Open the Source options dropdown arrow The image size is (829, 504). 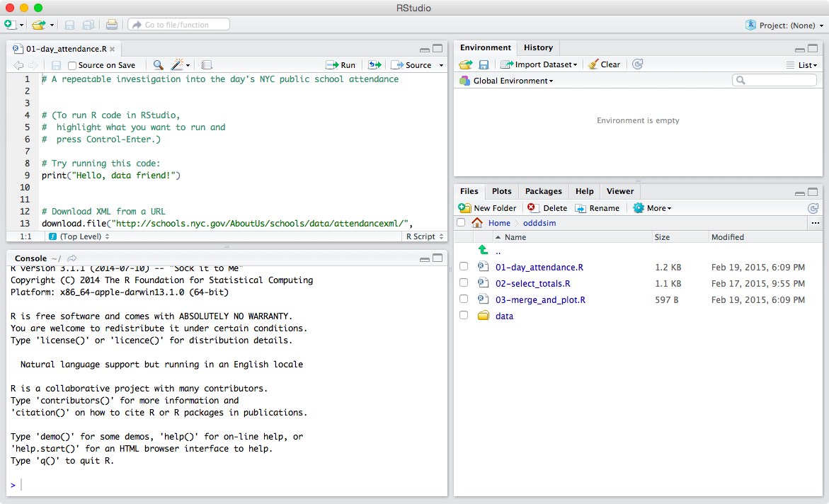(441, 66)
